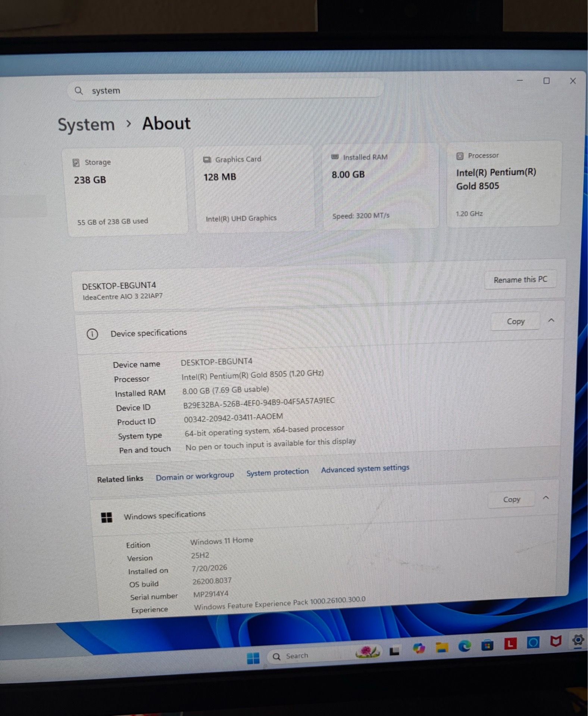Open Microsoft Store from the taskbar
The width and height of the screenshot is (588, 716).
pyautogui.click(x=487, y=645)
